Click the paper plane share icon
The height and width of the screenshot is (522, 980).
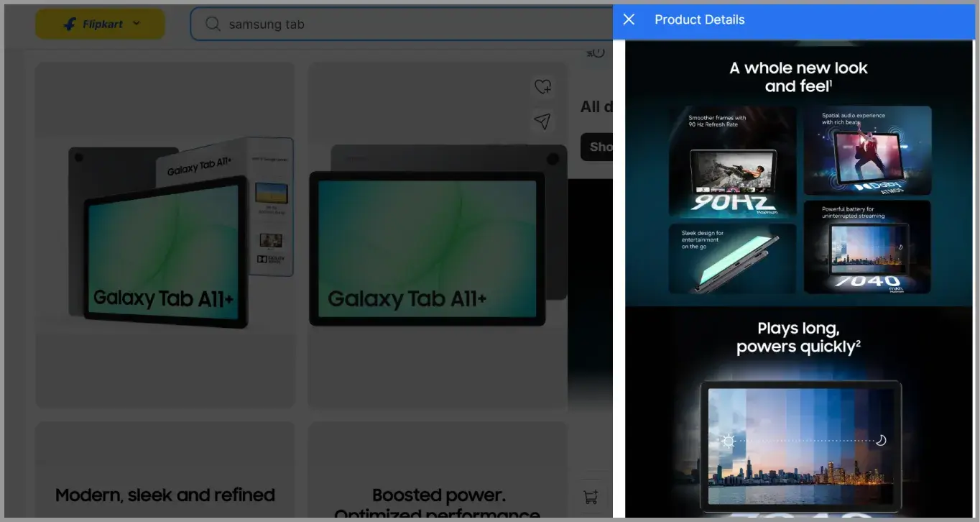[542, 121]
